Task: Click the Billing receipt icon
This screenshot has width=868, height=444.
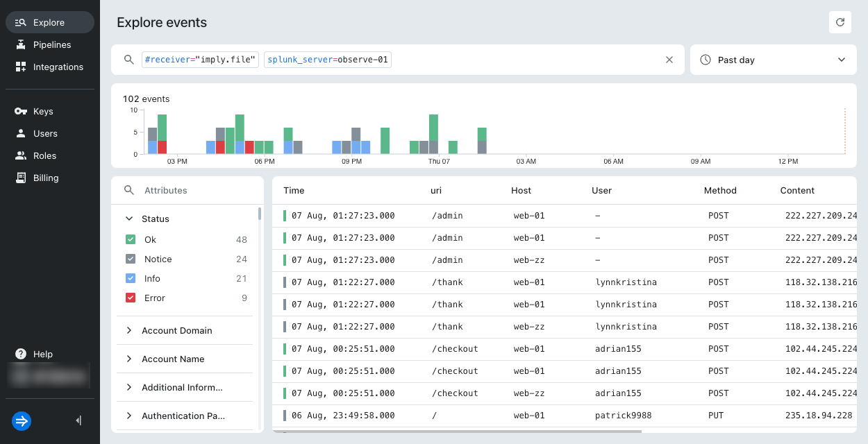Action: [x=20, y=178]
